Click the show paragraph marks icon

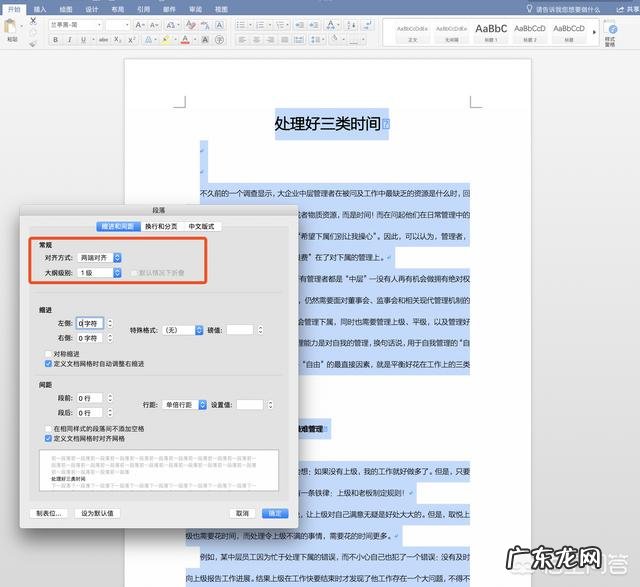point(368,25)
